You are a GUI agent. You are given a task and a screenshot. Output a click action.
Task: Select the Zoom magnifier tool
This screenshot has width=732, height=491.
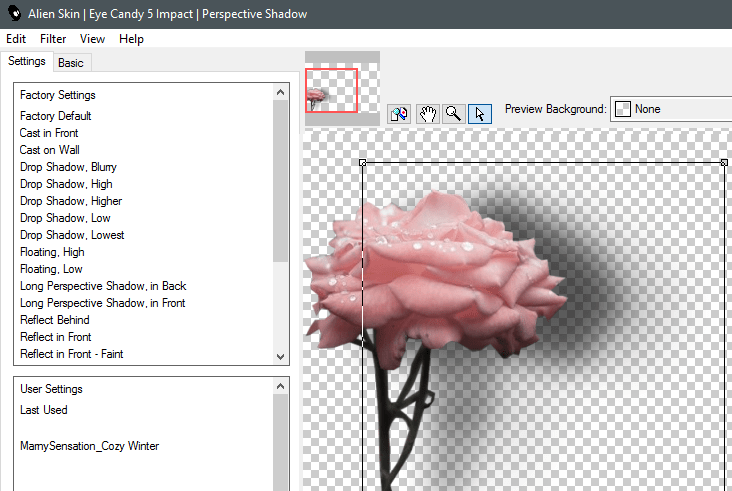[x=453, y=113]
